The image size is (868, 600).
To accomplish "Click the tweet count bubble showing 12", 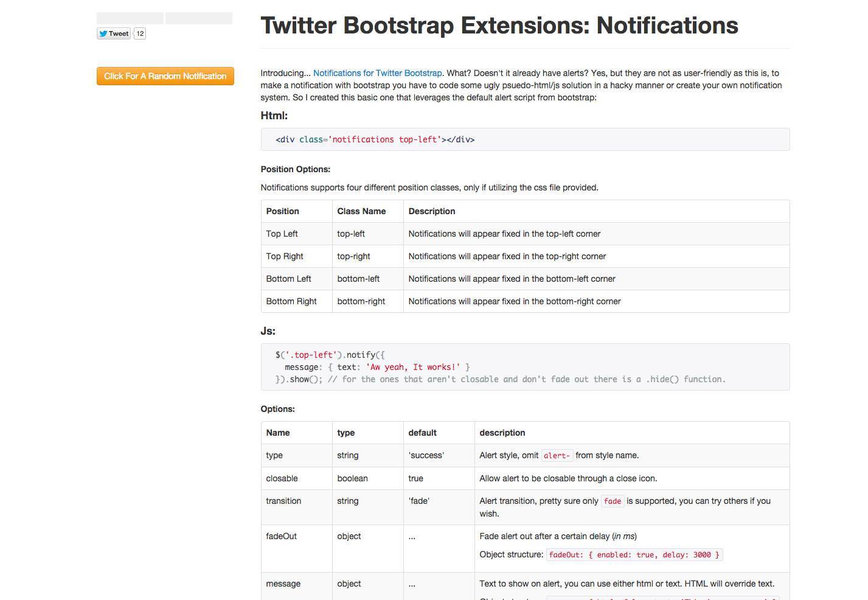I will [140, 33].
